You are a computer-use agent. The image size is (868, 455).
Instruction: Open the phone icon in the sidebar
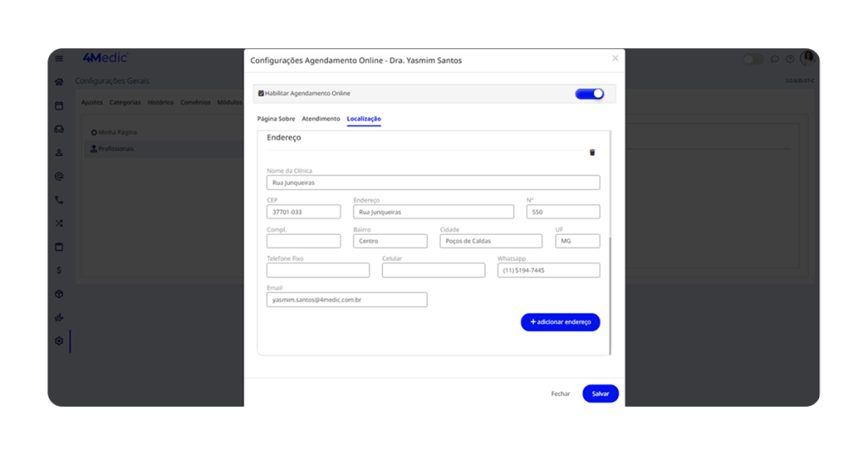[x=59, y=200]
